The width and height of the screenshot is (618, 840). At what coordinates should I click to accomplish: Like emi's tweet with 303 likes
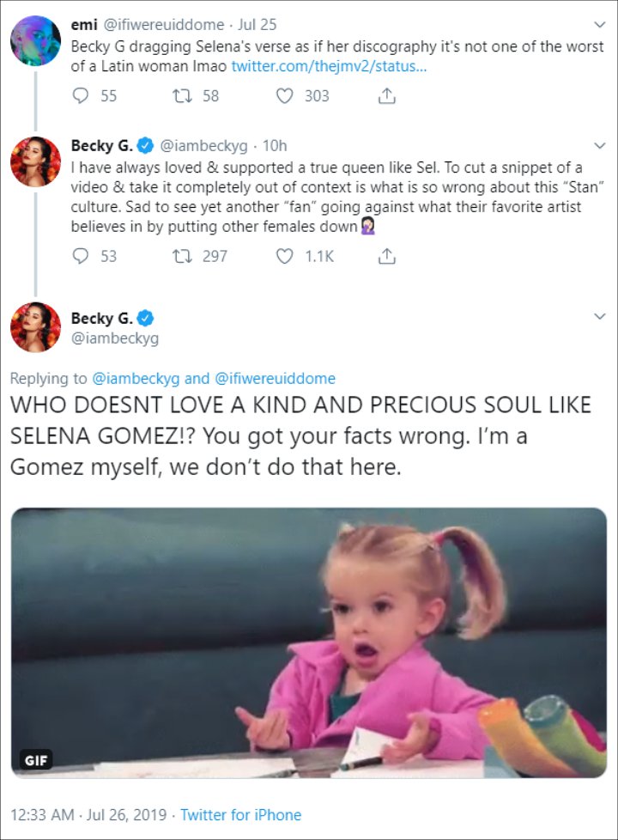(x=284, y=95)
